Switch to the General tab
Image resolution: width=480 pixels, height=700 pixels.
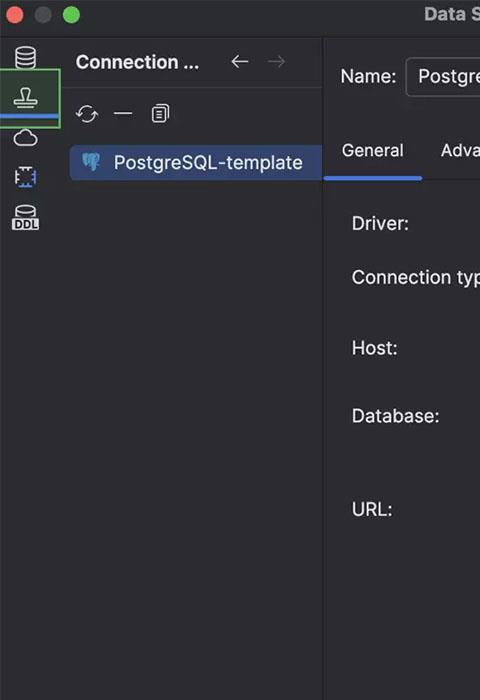point(372,150)
